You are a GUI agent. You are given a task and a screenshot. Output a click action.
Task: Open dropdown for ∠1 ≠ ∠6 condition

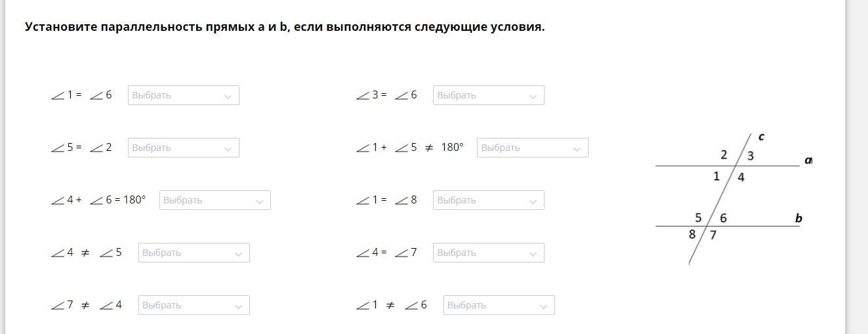tap(499, 305)
